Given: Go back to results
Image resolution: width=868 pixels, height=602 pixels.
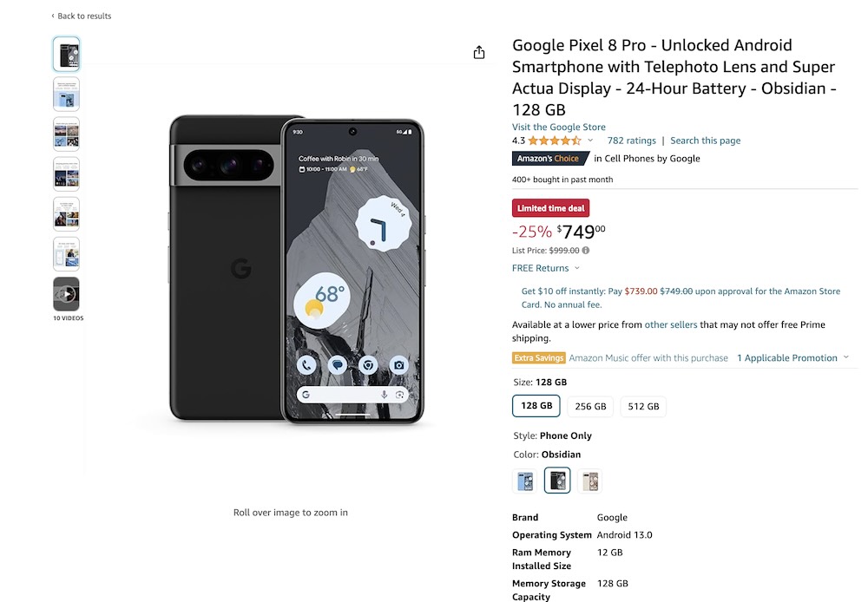Looking at the screenshot, I should coord(82,16).
